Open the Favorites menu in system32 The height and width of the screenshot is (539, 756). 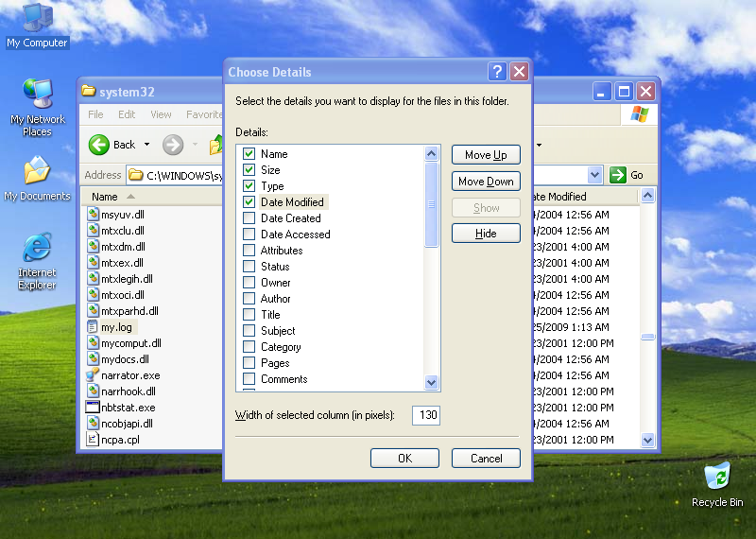point(204,114)
